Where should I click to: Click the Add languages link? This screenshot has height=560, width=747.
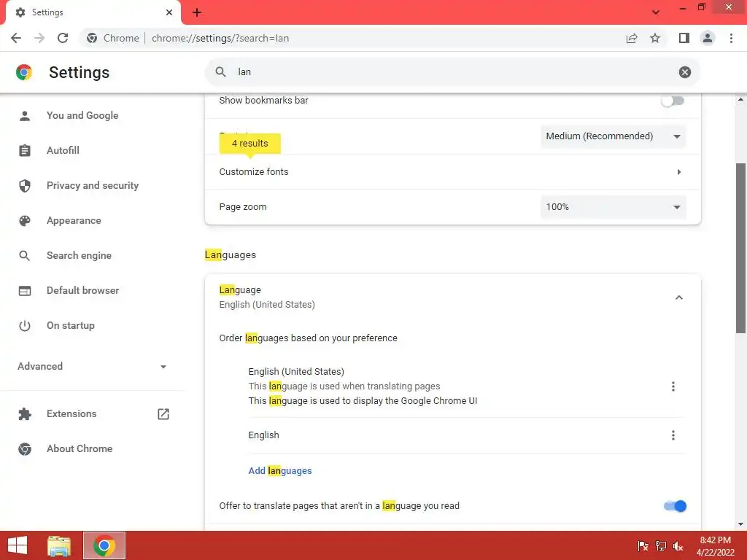tap(279, 470)
